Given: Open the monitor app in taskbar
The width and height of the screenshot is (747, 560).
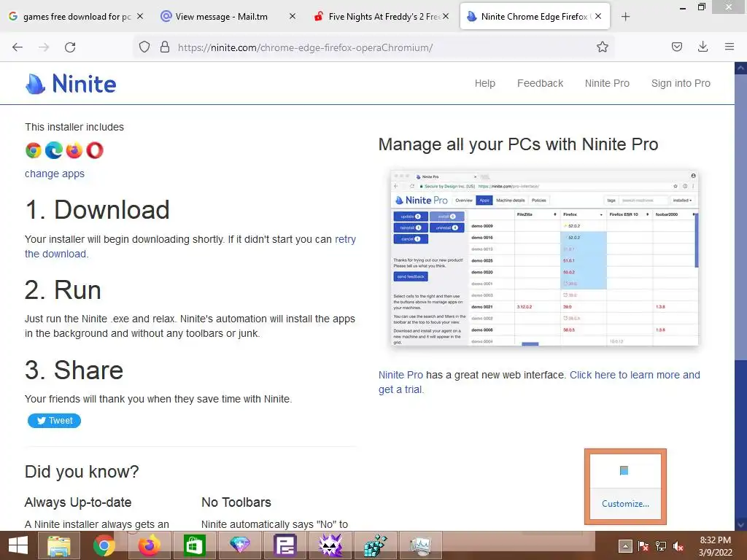Looking at the screenshot, I should 421,545.
